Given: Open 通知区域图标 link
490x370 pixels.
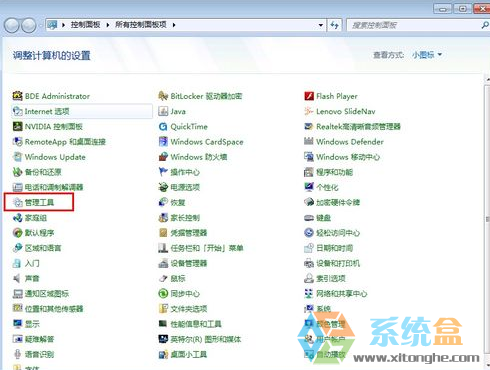Looking at the screenshot, I should 47,294.
